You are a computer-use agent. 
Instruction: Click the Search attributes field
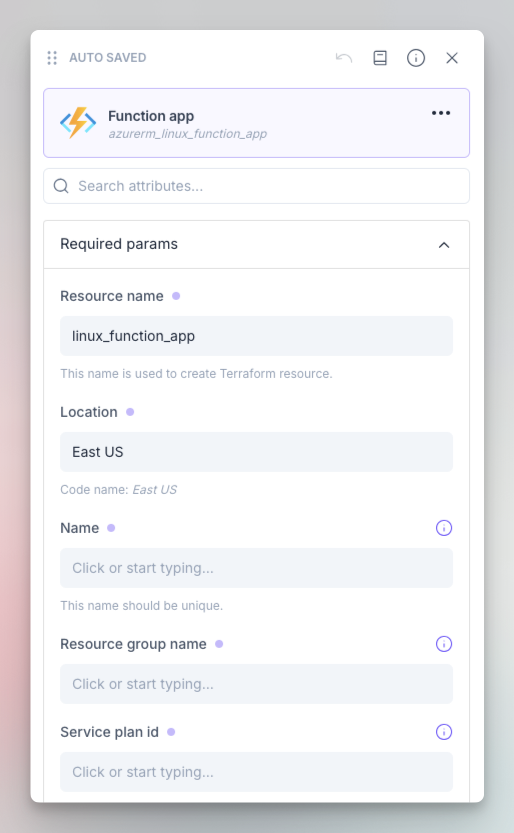tap(256, 186)
